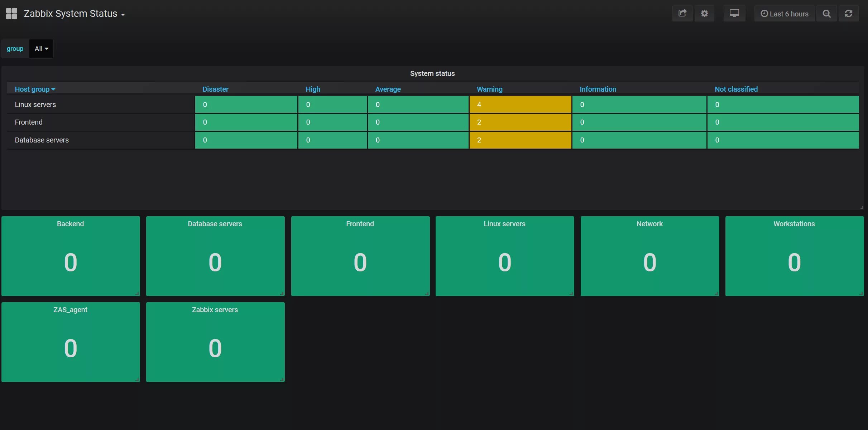Sort table by Disaster column header
This screenshot has width=868, height=430.
coord(215,89)
